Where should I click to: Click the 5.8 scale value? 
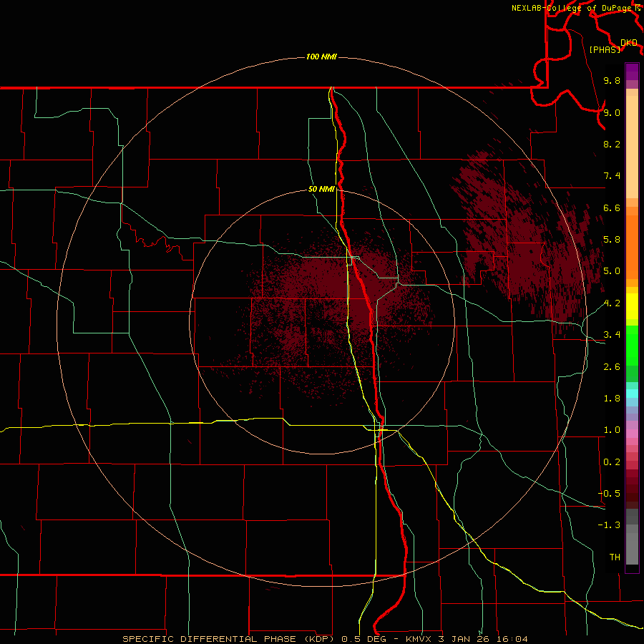612,240
